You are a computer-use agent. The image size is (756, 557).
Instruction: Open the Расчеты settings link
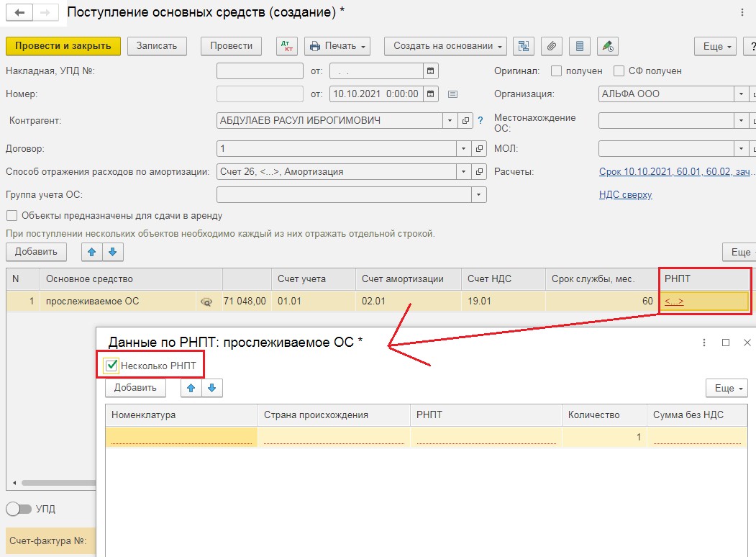point(675,172)
